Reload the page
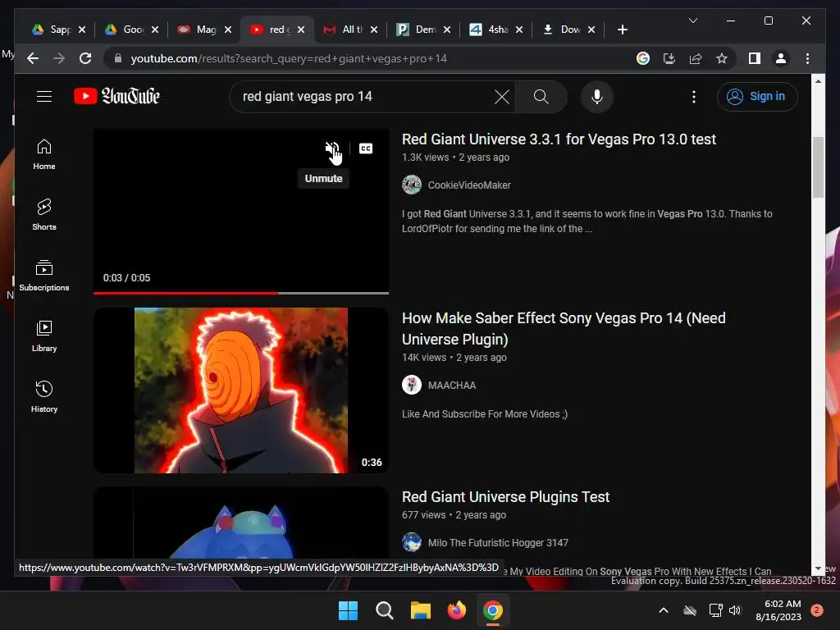This screenshot has width=840, height=630. 85,58
